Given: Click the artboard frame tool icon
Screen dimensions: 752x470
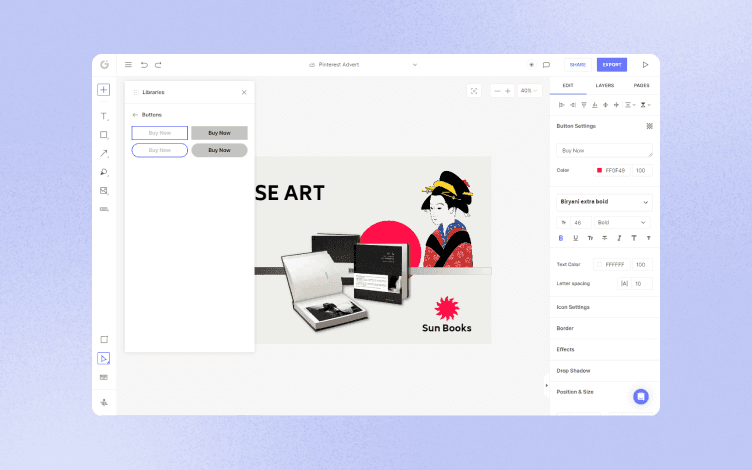Looking at the screenshot, I should click(x=104, y=340).
